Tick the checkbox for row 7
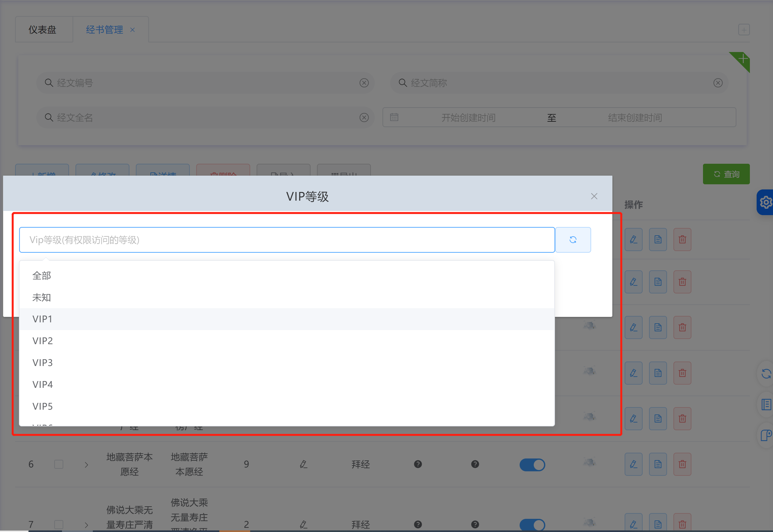Viewport: 773px width, 532px height. tap(59, 524)
